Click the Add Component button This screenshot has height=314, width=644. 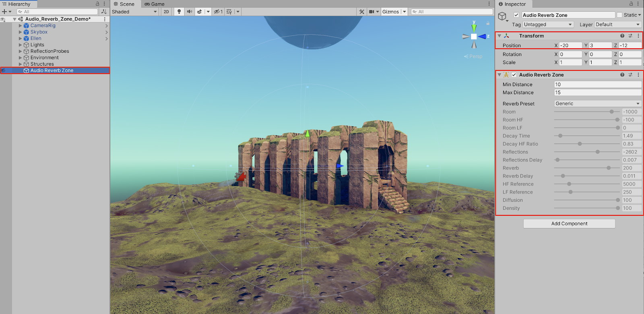pos(569,223)
